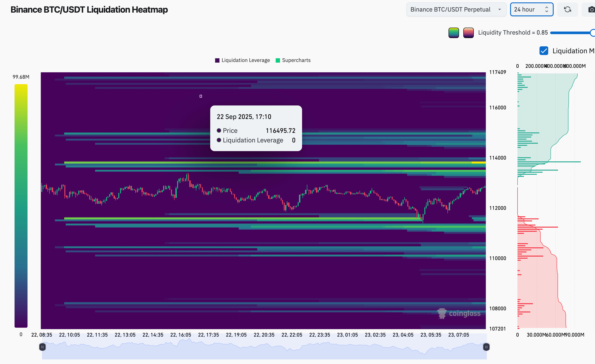Click the coinglass watermark logo
595x364 pixels.
click(459, 313)
